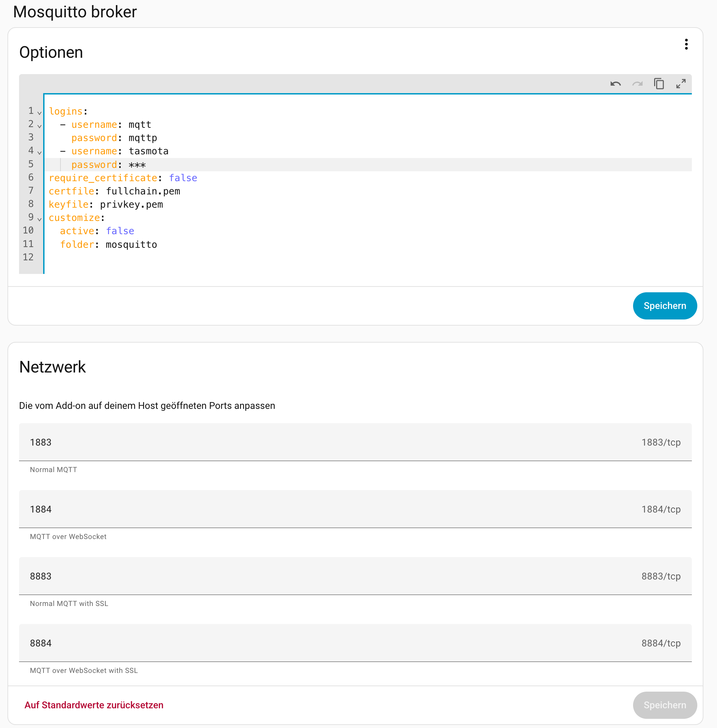717x728 pixels.
Task: Open the three-dot Optionen menu
Action: pyautogui.click(x=686, y=45)
